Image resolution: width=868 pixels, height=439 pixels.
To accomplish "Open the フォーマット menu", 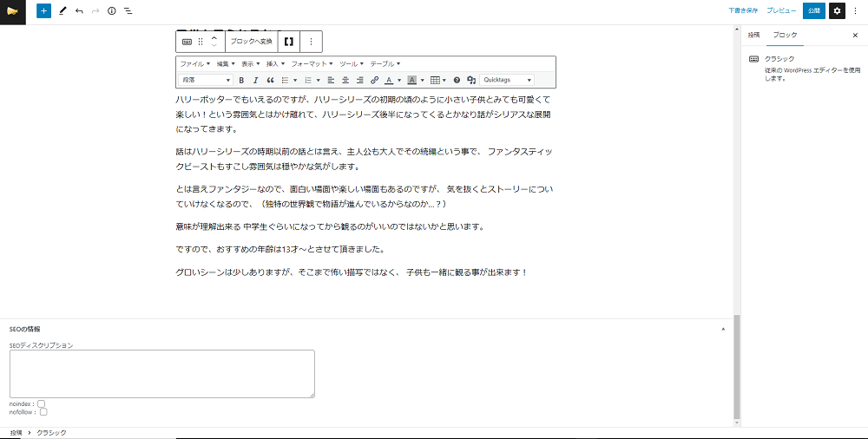I will (312, 63).
